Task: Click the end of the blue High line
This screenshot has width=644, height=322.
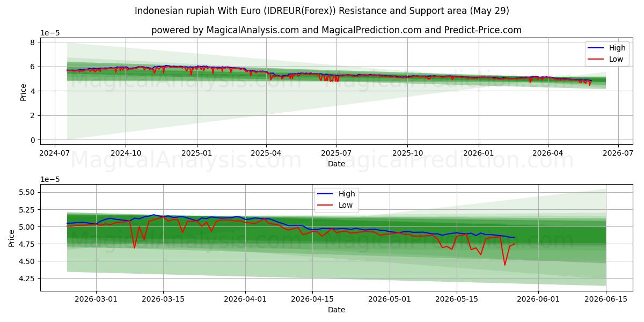Action: pyautogui.click(x=514, y=238)
